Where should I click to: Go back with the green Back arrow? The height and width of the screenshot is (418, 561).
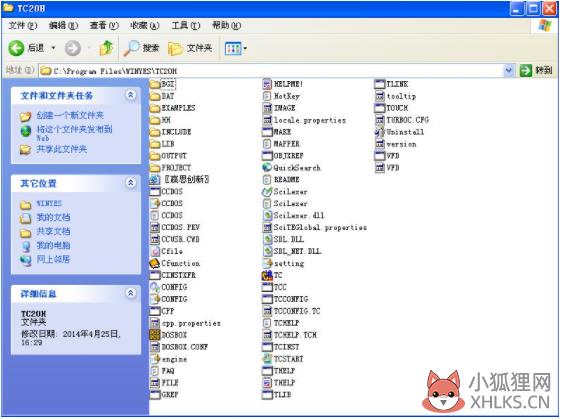pos(26,48)
